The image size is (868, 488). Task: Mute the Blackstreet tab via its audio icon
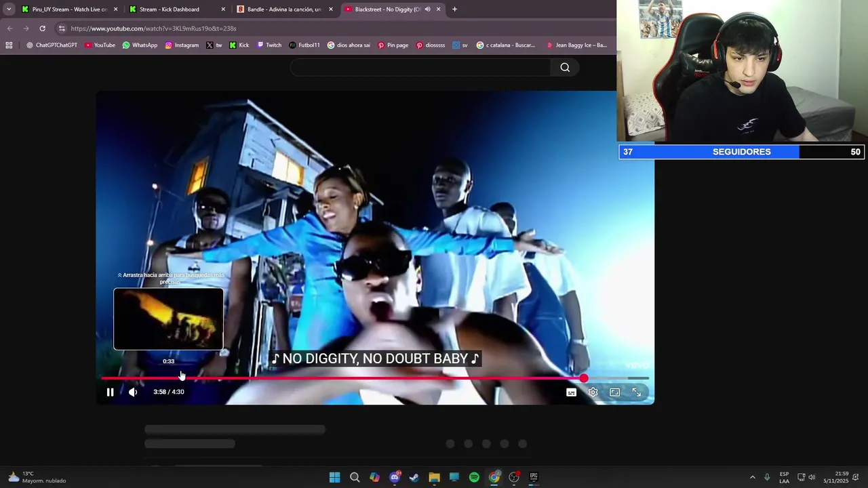427,9
